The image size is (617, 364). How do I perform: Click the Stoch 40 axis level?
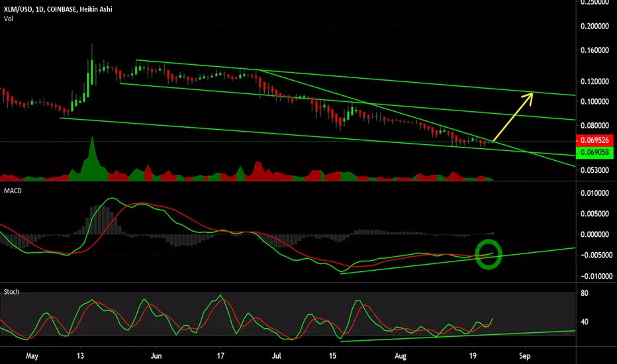tap(585, 322)
